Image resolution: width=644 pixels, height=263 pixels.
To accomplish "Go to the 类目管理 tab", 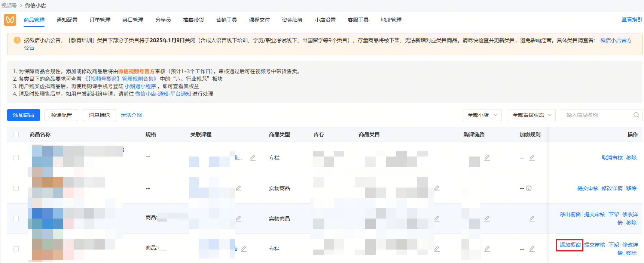I will pos(133,20).
